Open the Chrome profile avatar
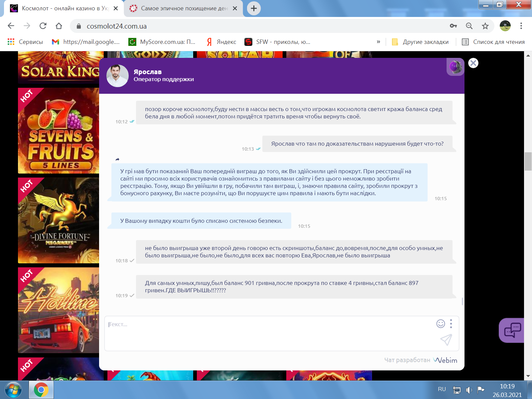The image size is (532, 399). pos(505,26)
